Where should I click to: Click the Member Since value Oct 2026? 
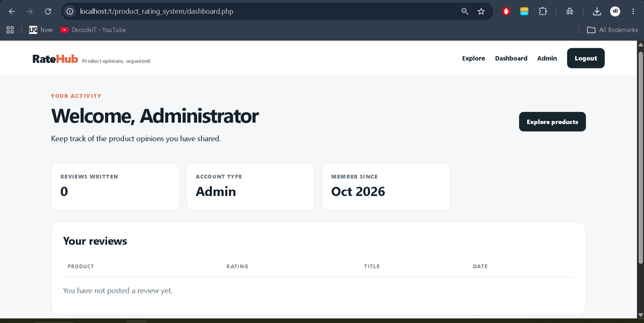tap(358, 191)
